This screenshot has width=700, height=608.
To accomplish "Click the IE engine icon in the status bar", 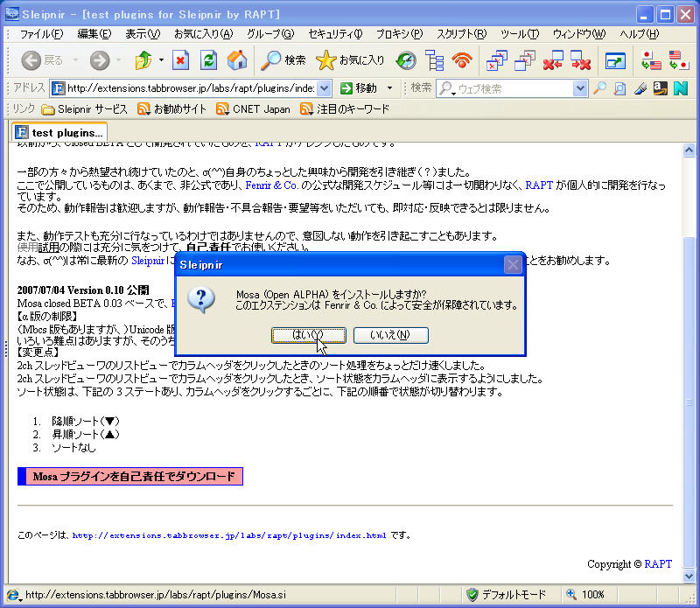I will pyautogui.click(x=13, y=595).
